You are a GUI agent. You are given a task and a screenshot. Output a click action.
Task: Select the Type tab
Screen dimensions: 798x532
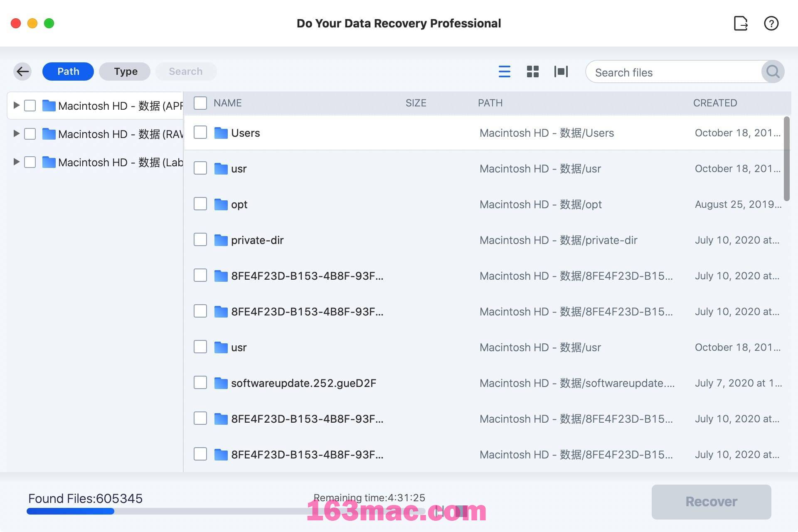(x=125, y=71)
